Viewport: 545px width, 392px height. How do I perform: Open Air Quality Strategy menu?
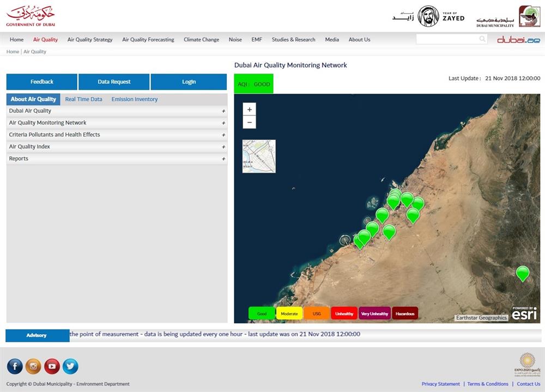coord(90,40)
